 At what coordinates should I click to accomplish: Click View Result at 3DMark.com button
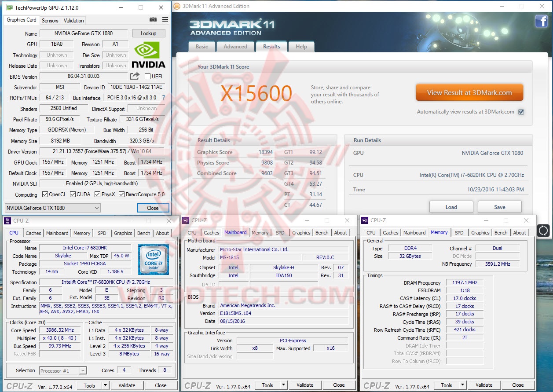click(469, 93)
